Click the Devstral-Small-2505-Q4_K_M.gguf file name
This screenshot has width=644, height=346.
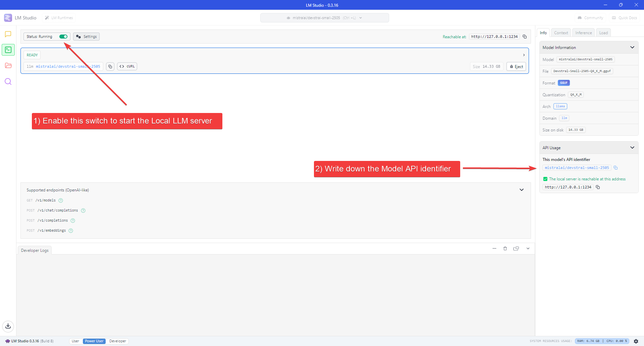(x=582, y=71)
